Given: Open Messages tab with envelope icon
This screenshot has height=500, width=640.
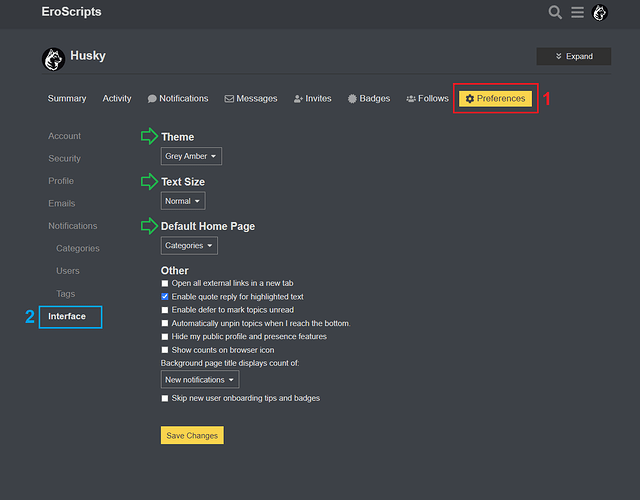Looking at the screenshot, I should [x=251, y=98].
